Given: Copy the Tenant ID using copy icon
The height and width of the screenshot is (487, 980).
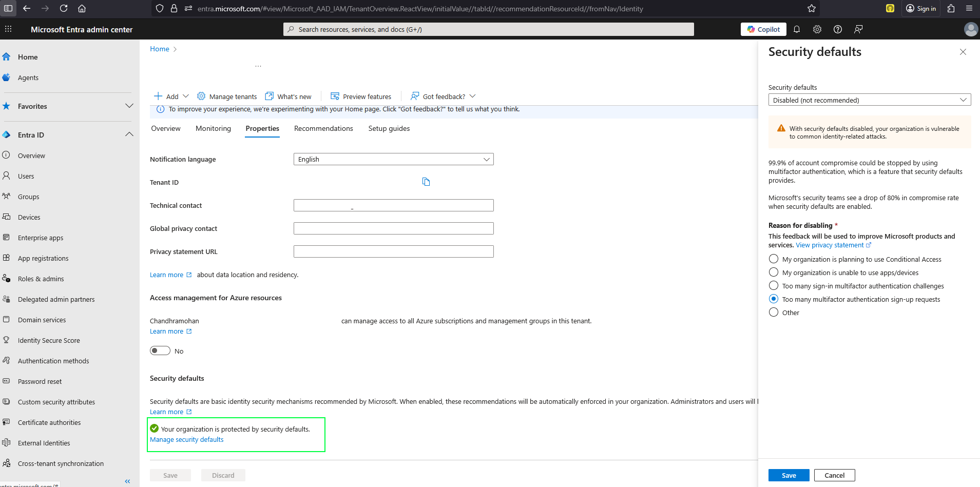Looking at the screenshot, I should [426, 182].
